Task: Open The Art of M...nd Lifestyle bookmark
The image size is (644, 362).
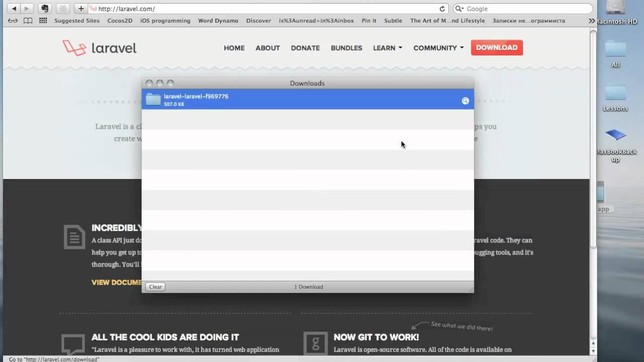Action: click(x=447, y=21)
